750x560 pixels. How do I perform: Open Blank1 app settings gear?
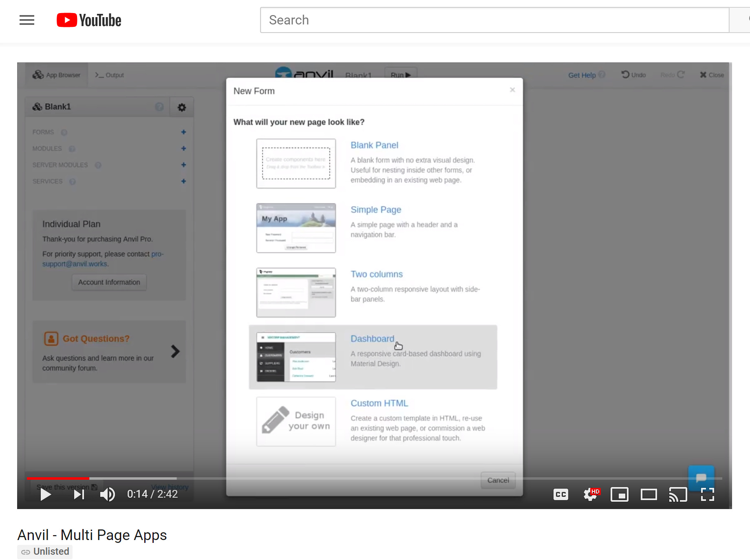click(182, 107)
